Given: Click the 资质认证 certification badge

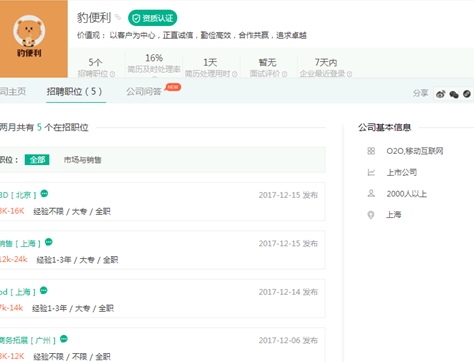Looking at the screenshot, I should click(x=153, y=18).
